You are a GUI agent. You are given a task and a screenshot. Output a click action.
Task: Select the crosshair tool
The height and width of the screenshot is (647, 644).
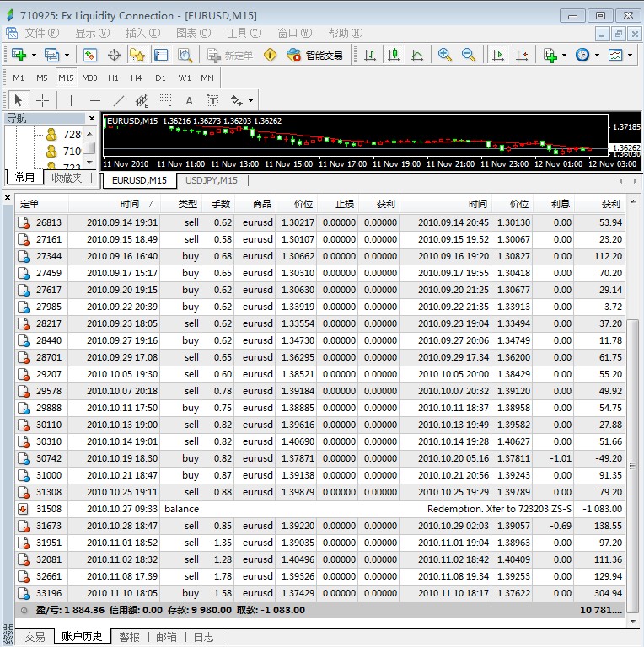tap(42, 100)
